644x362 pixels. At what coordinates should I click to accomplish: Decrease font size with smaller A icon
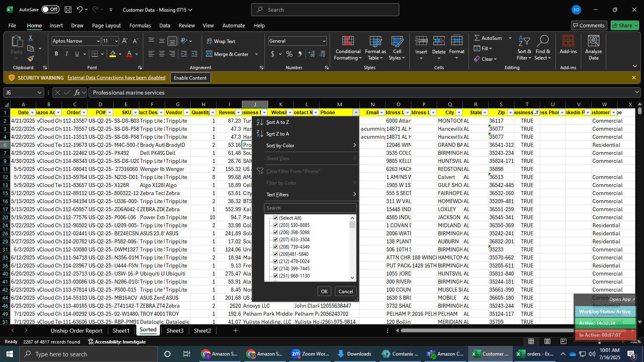[135, 41]
